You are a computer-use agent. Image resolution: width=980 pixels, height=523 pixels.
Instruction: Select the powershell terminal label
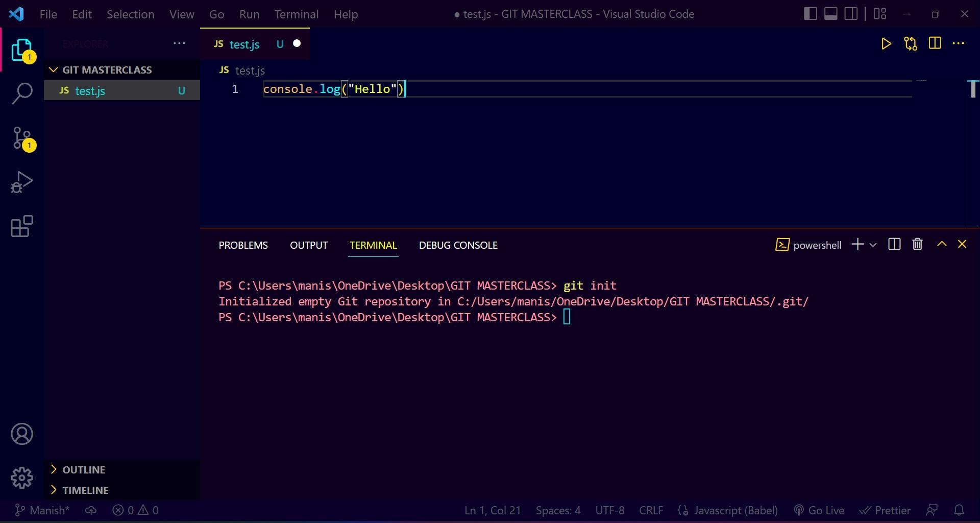[x=808, y=245]
